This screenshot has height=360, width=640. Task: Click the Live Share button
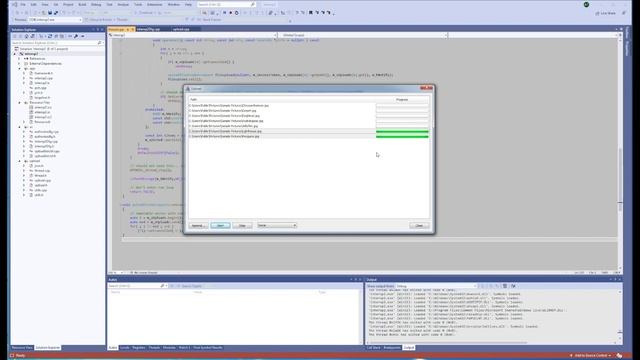coord(606,13)
